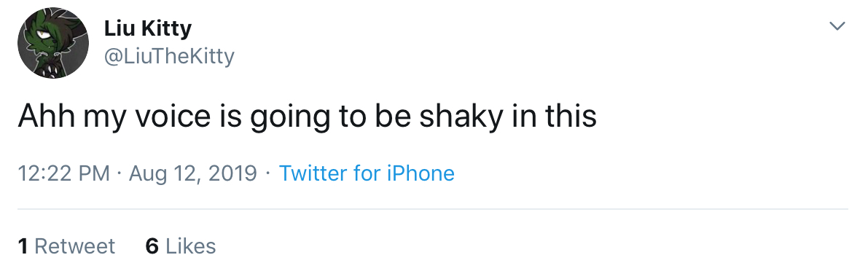Open the Liu Kitty display name
The height and width of the screenshot is (271, 868).
pos(148,28)
